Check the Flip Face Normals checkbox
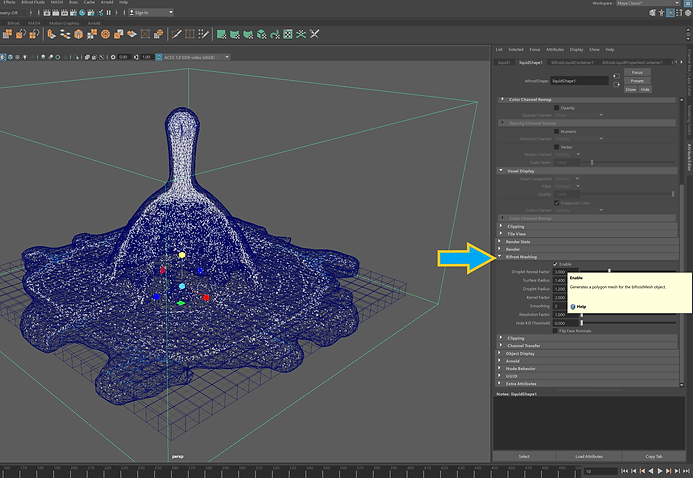Image resolution: width=693 pixels, height=478 pixels. click(555, 331)
